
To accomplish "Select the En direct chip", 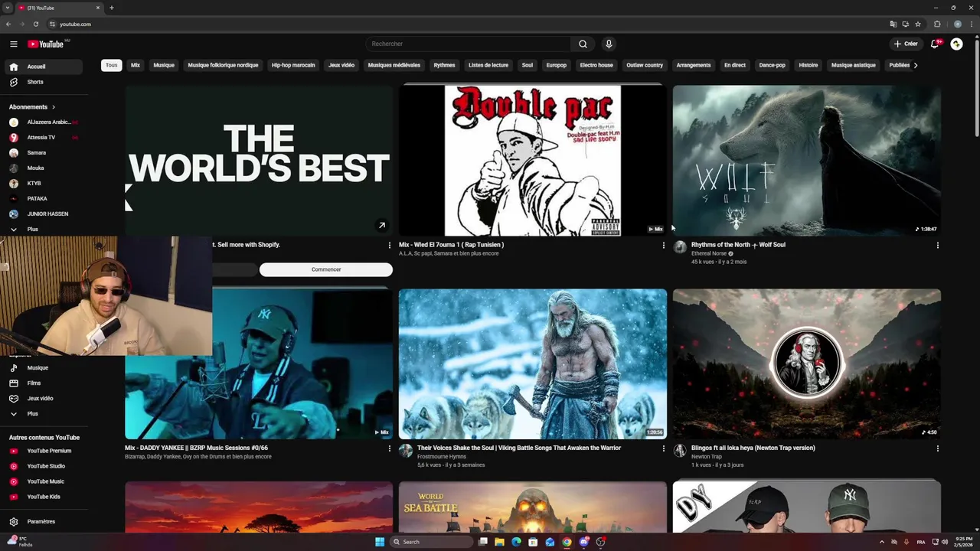I will [735, 65].
